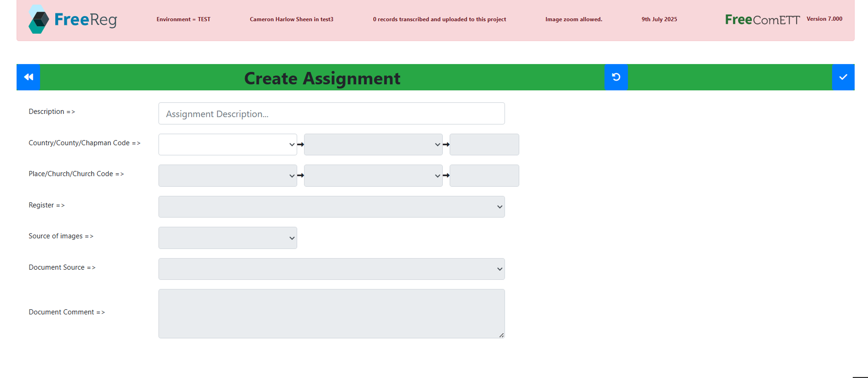Click the Chapman Code field

(x=484, y=144)
